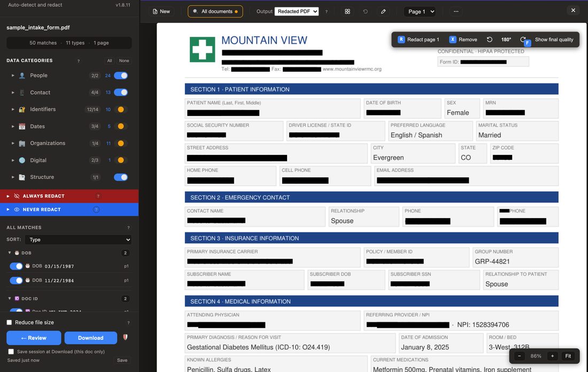Open the Output format dropdown
Image resolution: width=588 pixels, height=372 pixels.
click(296, 12)
